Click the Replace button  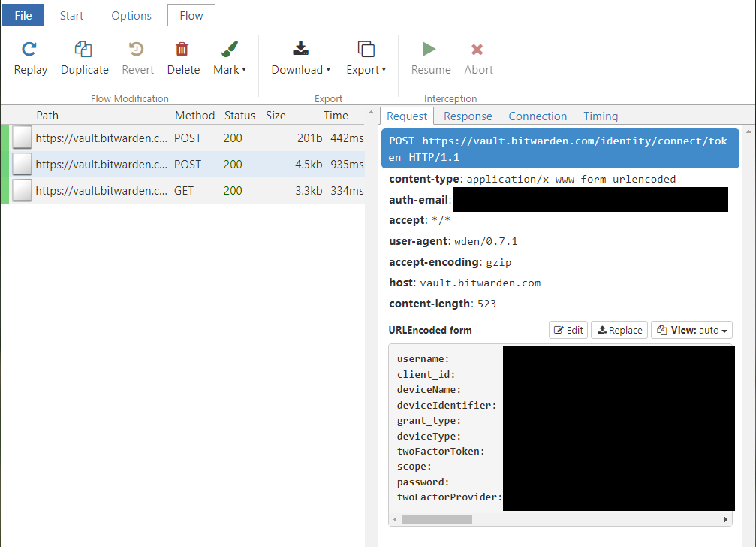(619, 330)
